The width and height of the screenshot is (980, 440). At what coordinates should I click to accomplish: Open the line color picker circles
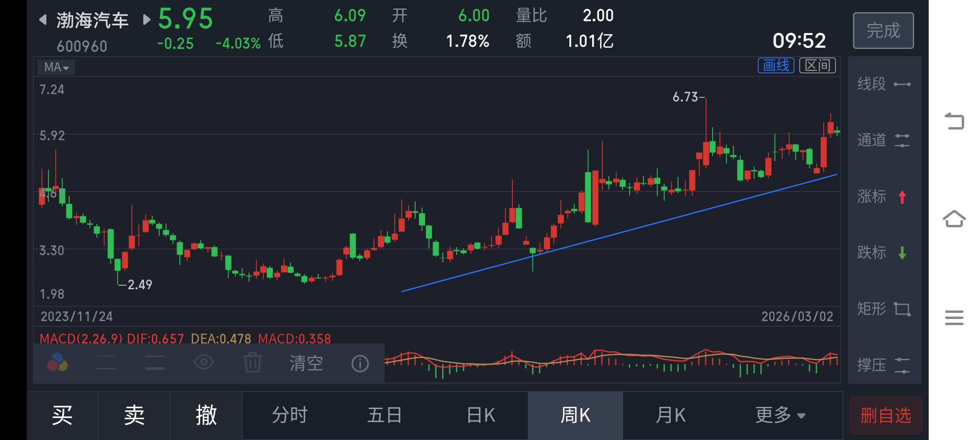[57, 362]
